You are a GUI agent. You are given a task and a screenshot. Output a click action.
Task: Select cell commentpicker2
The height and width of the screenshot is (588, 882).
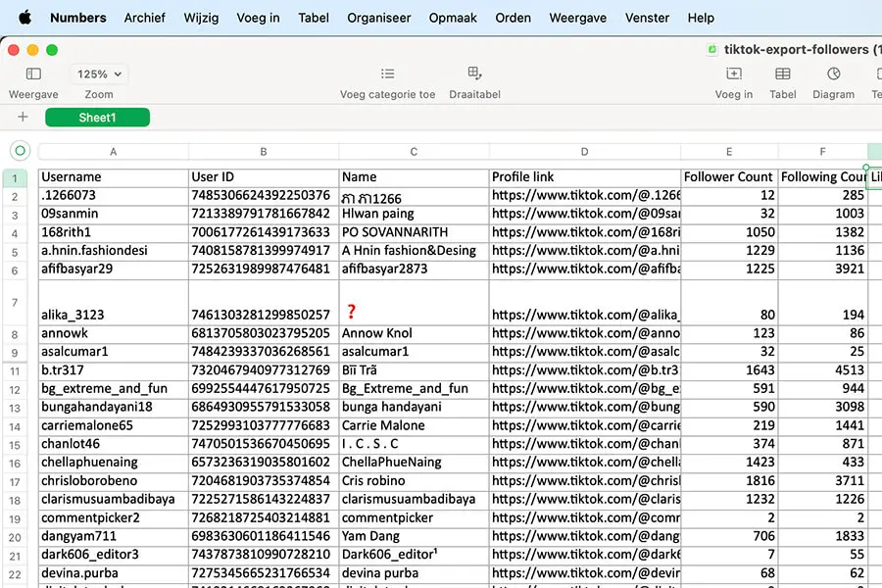click(x=113, y=517)
